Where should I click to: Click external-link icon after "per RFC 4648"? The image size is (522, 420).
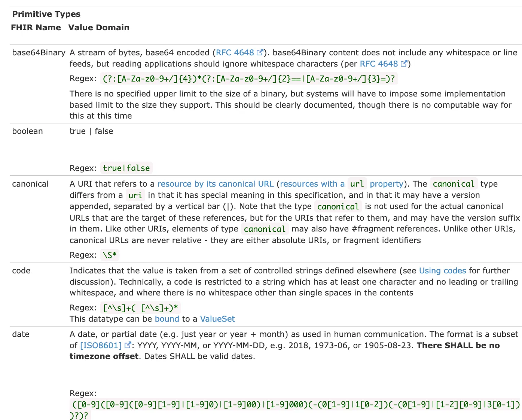click(x=404, y=64)
